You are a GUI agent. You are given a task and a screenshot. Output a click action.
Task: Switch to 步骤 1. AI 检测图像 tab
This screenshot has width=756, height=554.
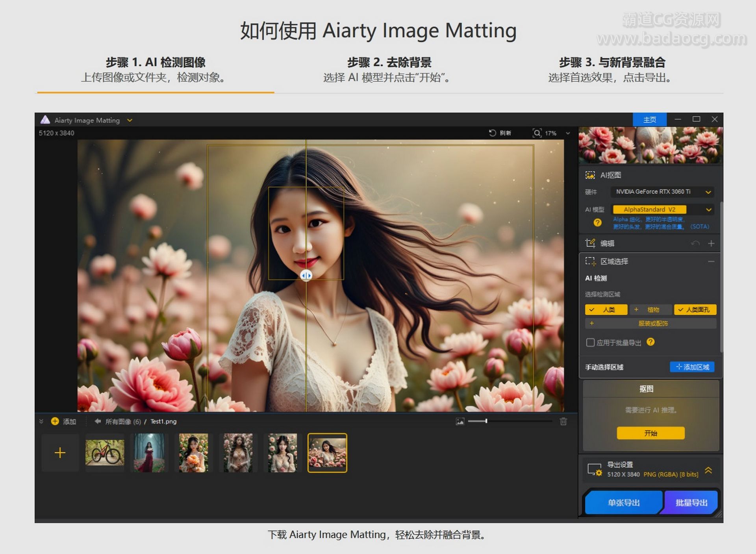(156, 70)
